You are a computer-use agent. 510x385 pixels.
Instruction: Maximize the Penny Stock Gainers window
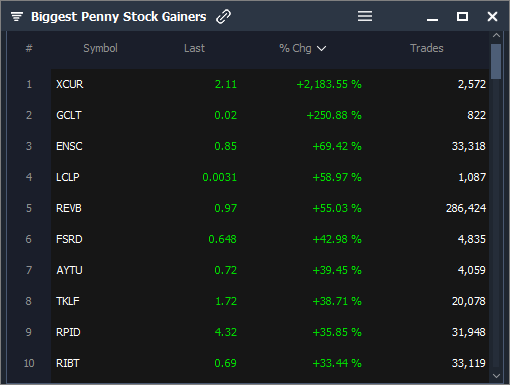tap(462, 16)
